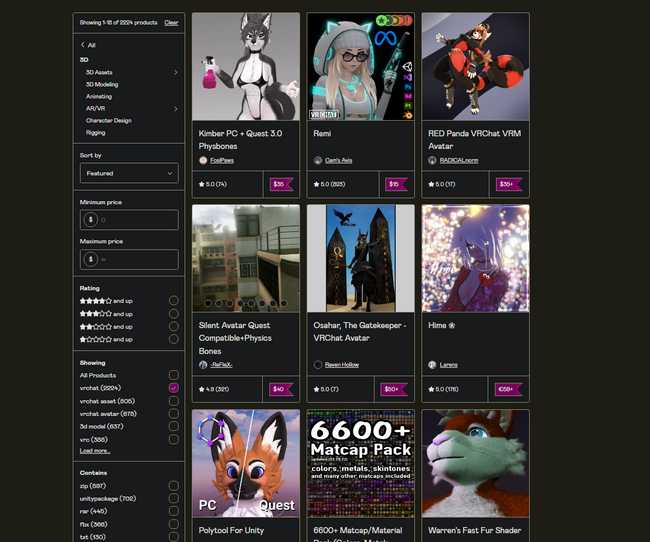This screenshot has width=650, height=542.
Task: Open the 3D Assets category
Action: point(99,72)
